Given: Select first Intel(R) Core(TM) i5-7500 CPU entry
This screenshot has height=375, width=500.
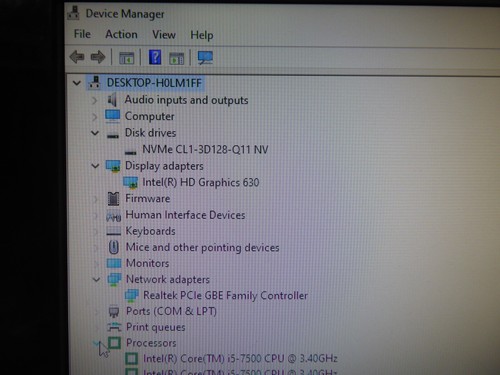Looking at the screenshot, I should click(x=240, y=359).
